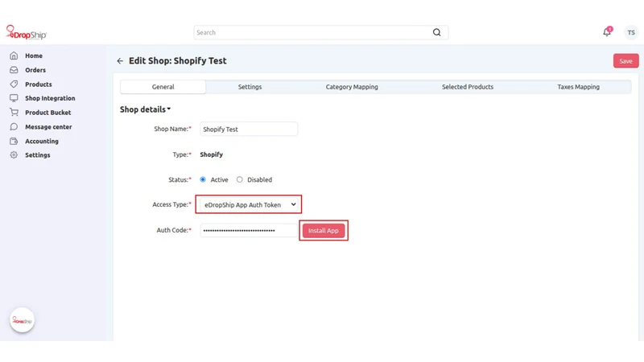Click the Settings gear icon
This screenshot has height=362, width=644.
(14, 155)
